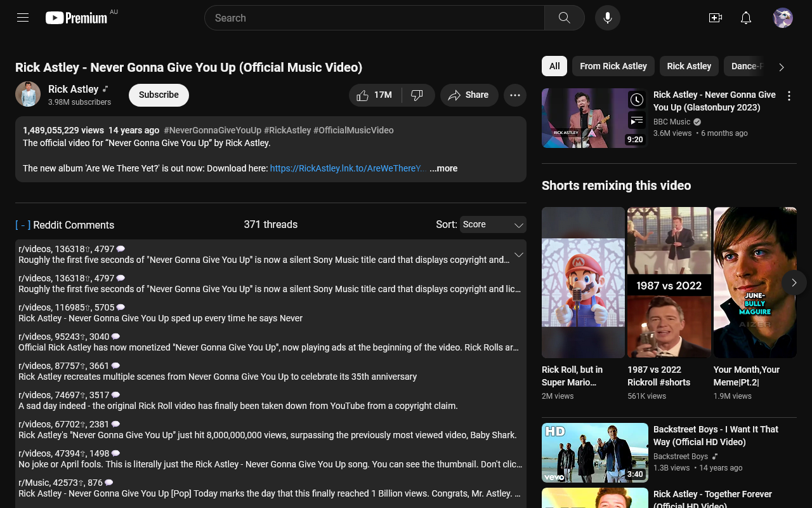Click comment icon on r/Music thread
812x508 pixels.
point(109,483)
